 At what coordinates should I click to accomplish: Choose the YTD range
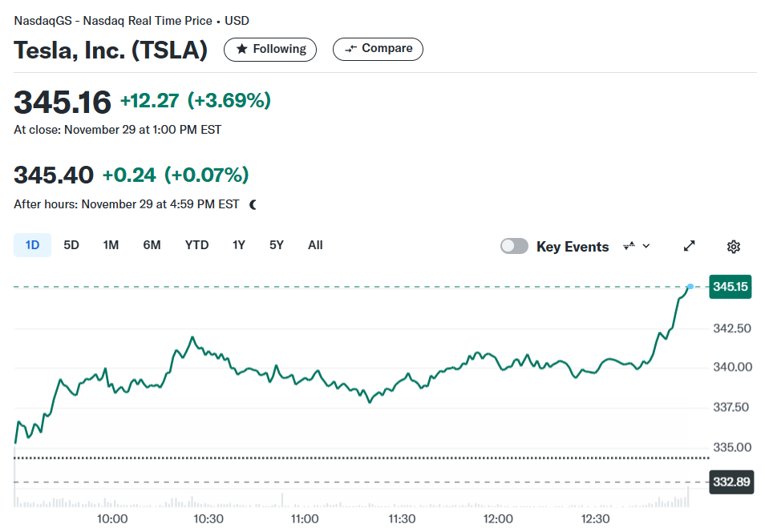point(196,245)
